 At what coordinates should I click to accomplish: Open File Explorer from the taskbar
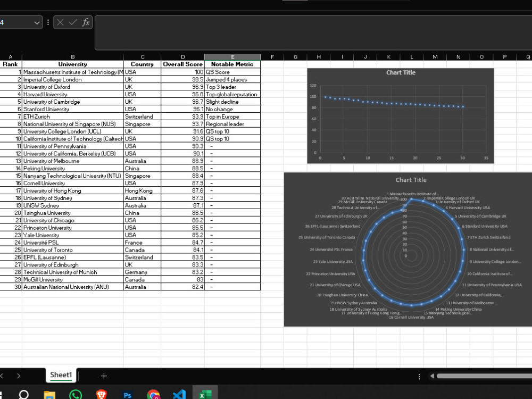click(49, 395)
